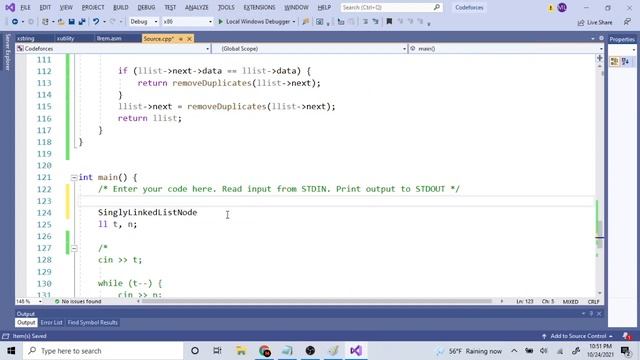Open File Explorer from the taskbar

click(241, 351)
